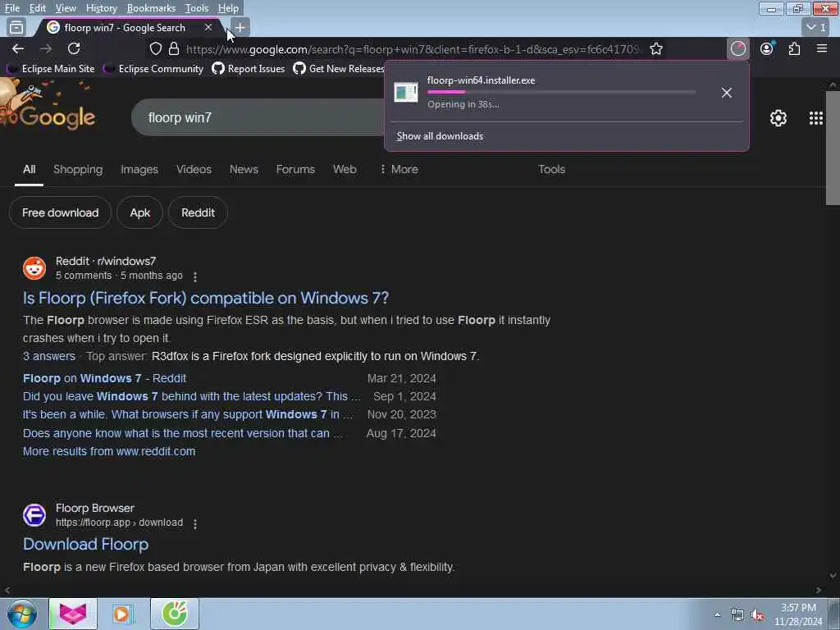
Task: Click the downloads progress icon in the toolbar
Action: [738, 48]
